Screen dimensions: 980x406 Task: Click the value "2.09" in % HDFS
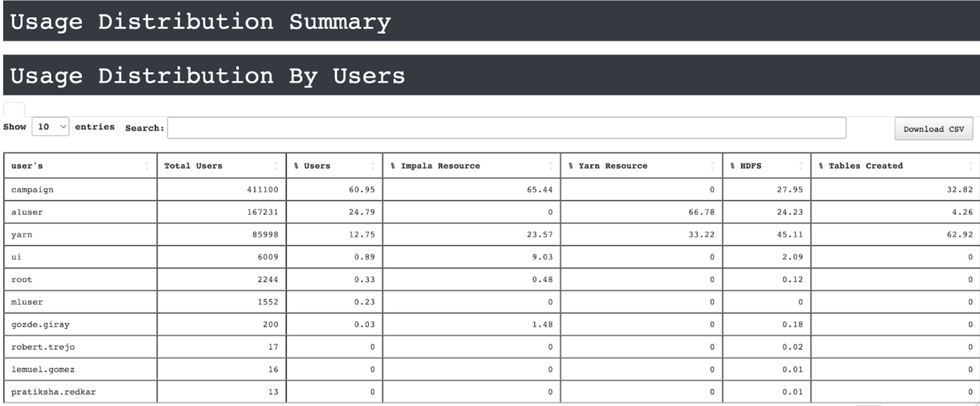pos(793,257)
